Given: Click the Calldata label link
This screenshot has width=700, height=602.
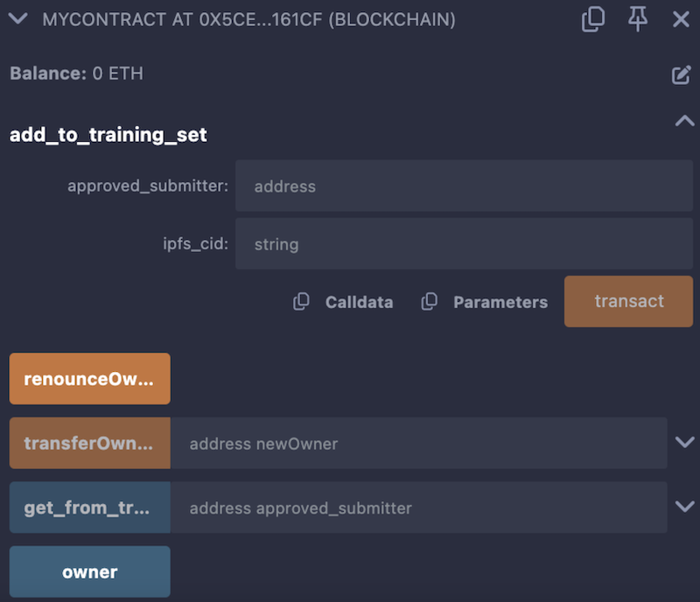Looking at the screenshot, I should [359, 302].
